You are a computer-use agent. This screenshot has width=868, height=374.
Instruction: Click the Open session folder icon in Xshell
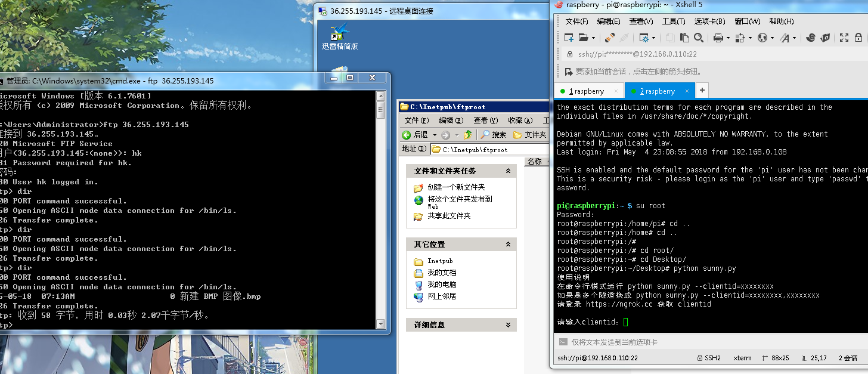(584, 38)
